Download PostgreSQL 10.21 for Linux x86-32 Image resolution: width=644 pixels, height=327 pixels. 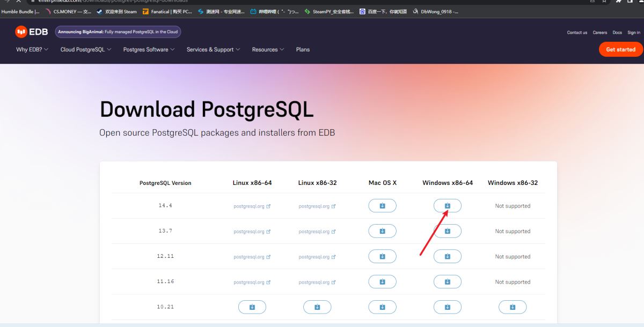(x=317, y=307)
